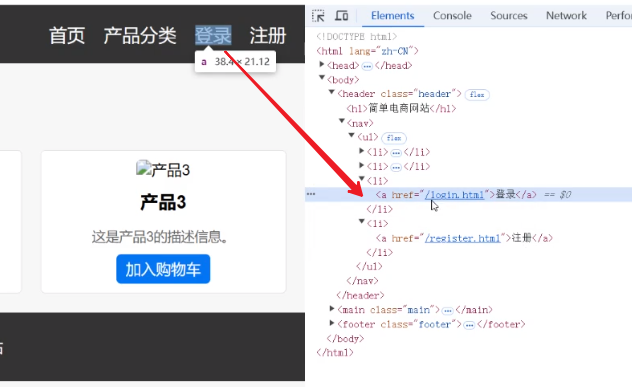The height and width of the screenshot is (387, 632).
Task: Select the h1 简单电商网站 element row
Action: coord(401,108)
